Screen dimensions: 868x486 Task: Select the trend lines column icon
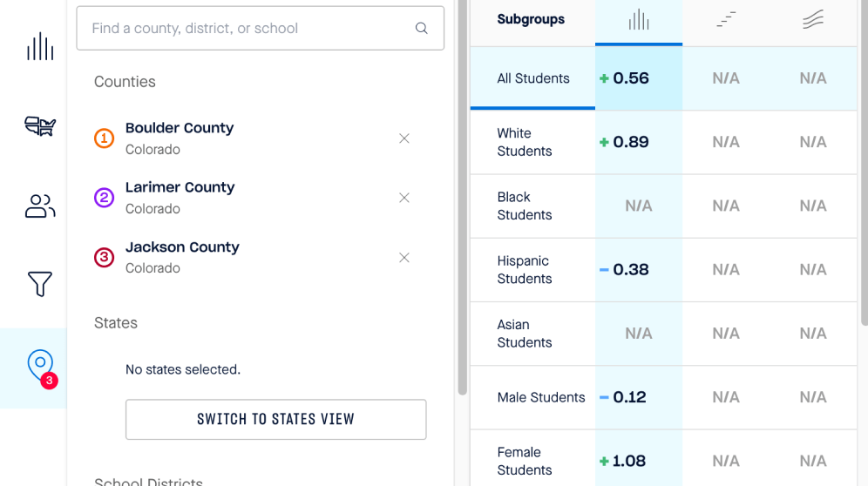[x=812, y=20]
